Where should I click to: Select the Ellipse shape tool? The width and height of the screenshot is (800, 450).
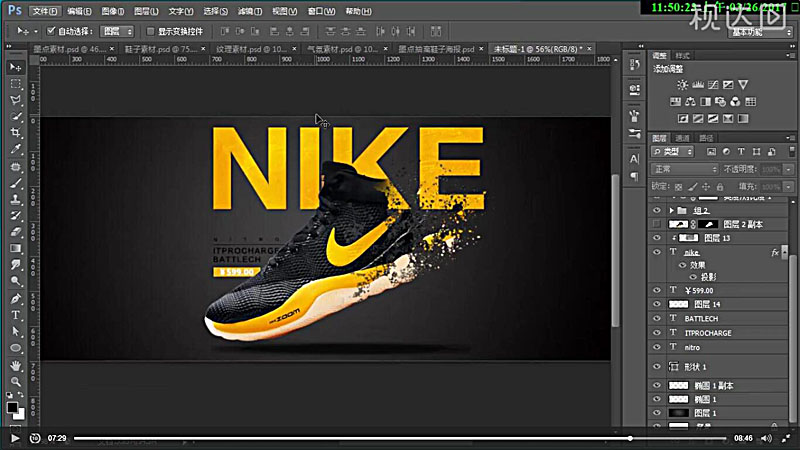coord(16,348)
